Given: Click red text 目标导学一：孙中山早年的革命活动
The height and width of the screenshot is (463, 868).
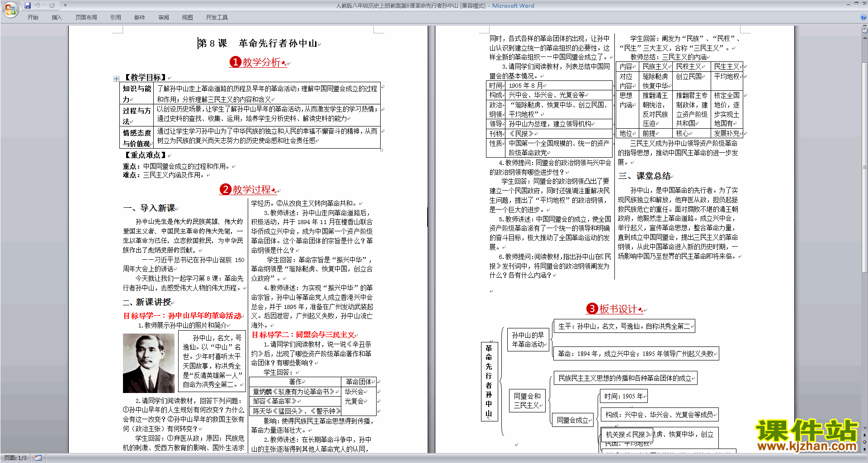Looking at the screenshot, I should coord(182,316).
